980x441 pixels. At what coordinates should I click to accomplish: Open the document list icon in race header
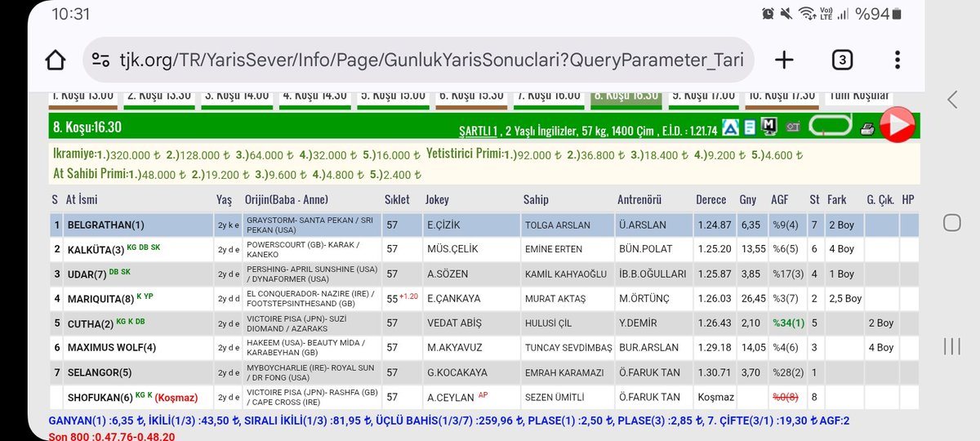click(x=750, y=127)
